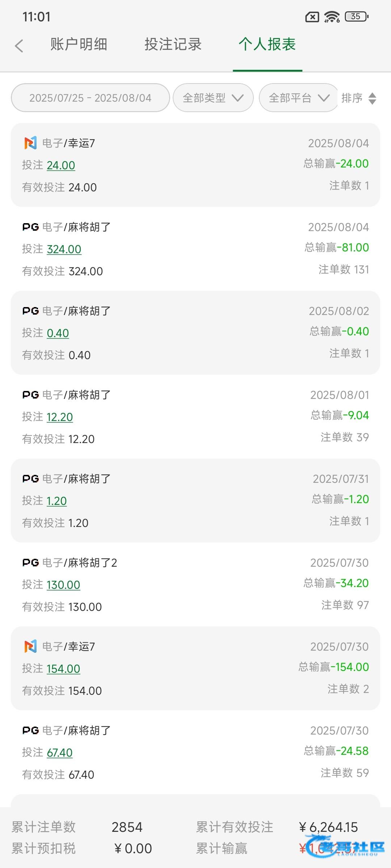The height and width of the screenshot is (868, 391).
Task: Tap the Wi-Fi status icon
Action: pyautogui.click(x=332, y=17)
